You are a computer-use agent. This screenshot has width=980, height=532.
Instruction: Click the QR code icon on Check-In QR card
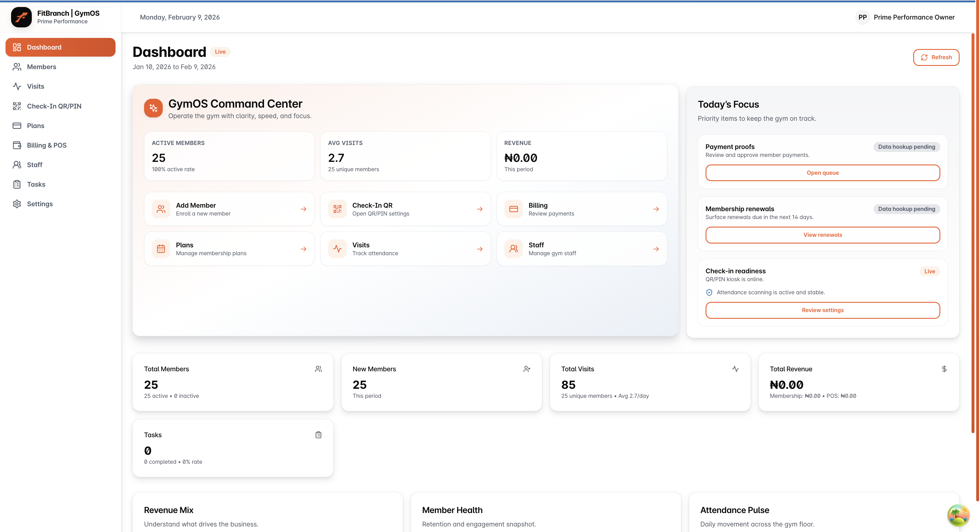tap(337, 209)
